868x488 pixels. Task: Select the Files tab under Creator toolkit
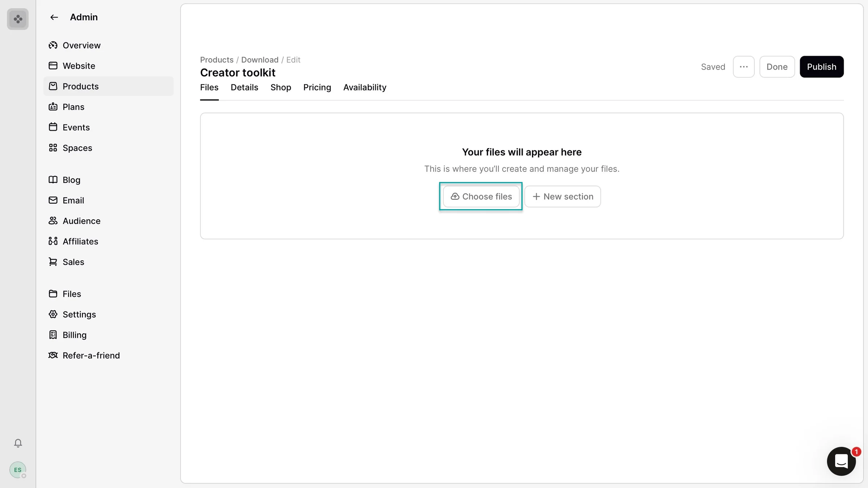point(209,88)
